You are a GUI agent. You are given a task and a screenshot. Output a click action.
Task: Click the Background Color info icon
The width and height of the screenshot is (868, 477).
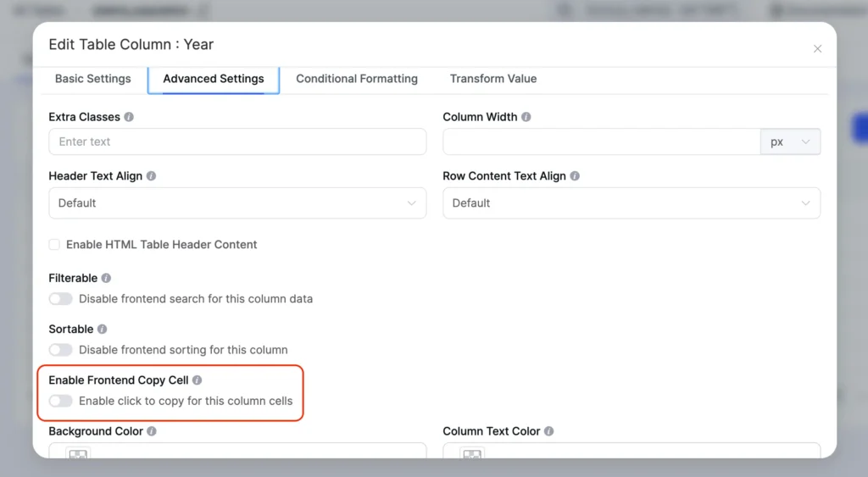(x=152, y=431)
